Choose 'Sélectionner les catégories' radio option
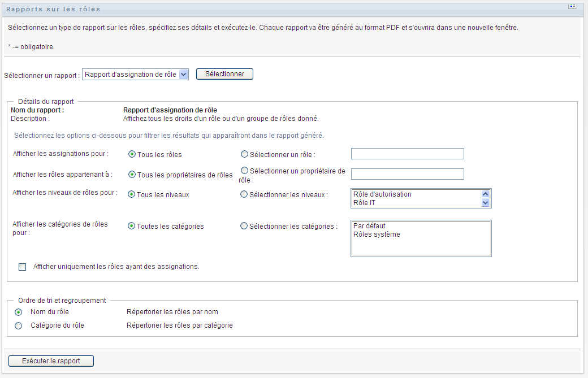588x378 pixels. (x=244, y=226)
